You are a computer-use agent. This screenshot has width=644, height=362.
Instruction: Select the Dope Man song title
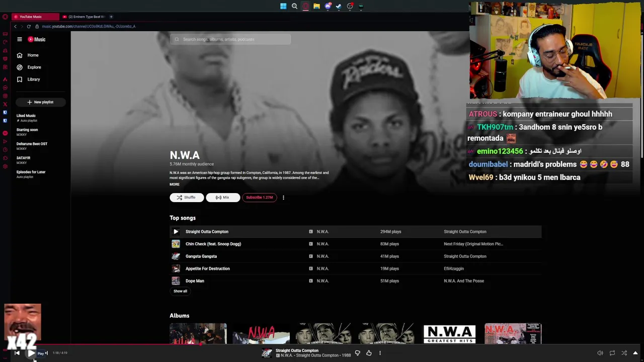pyautogui.click(x=195, y=281)
